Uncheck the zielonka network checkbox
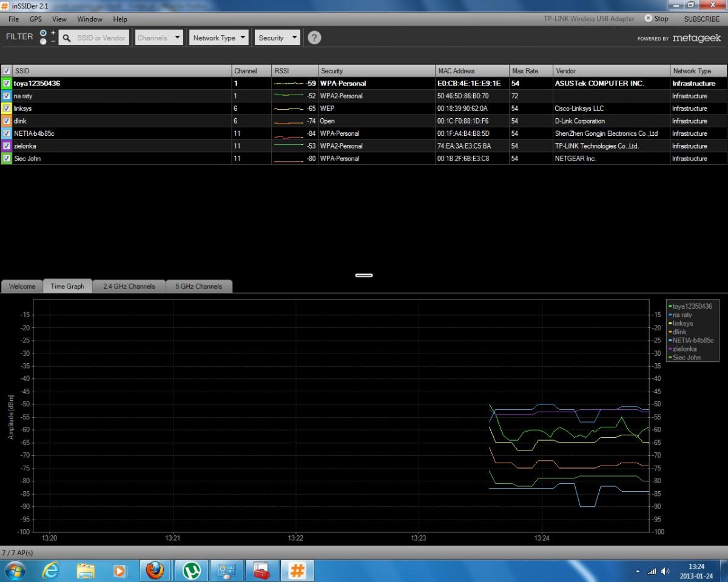Screen dimensions: 728x582 7,145
